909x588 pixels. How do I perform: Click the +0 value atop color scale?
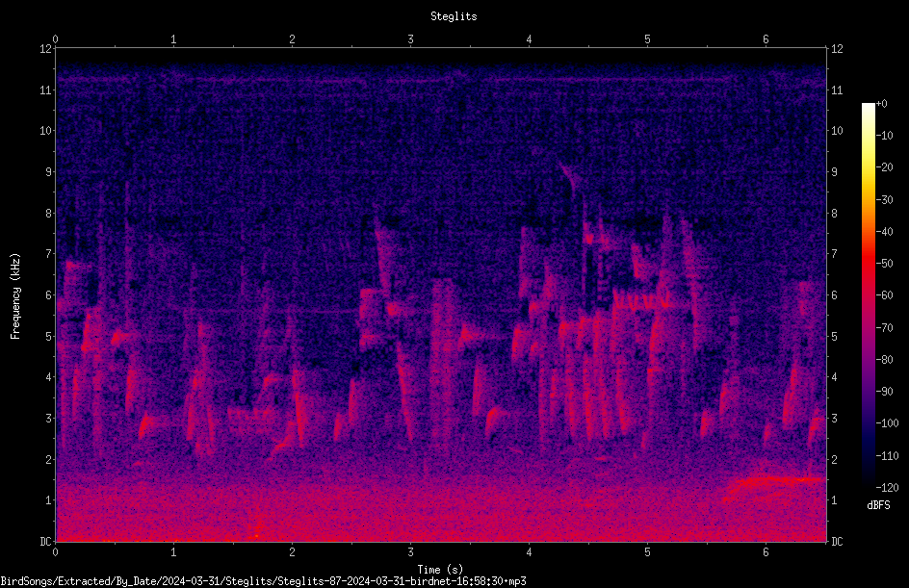[x=881, y=104]
